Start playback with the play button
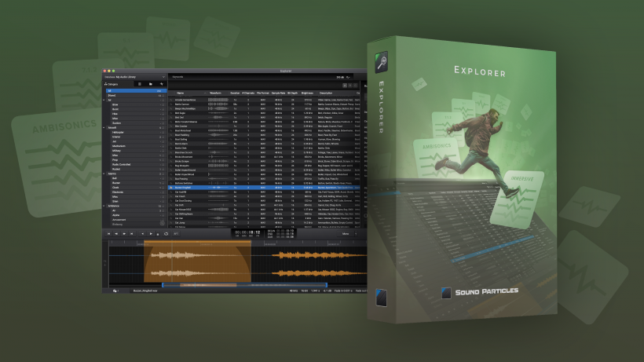The height and width of the screenshot is (362, 644). (x=151, y=233)
